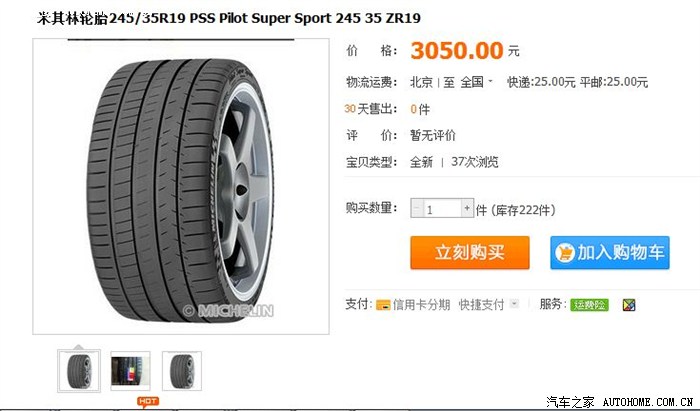Click the 暂无评价 reviews link
Image resolution: width=700 pixels, height=411 pixels.
coord(433,135)
